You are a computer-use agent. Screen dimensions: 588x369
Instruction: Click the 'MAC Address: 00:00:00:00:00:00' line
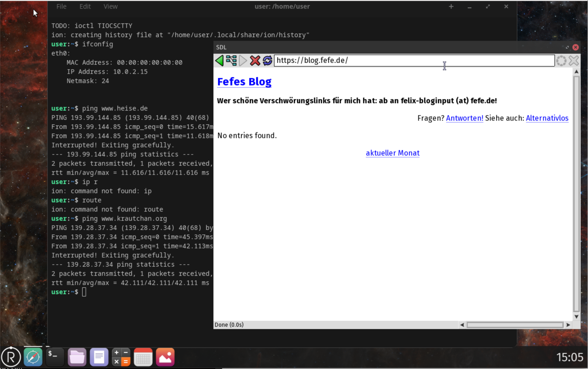[124, 62]
